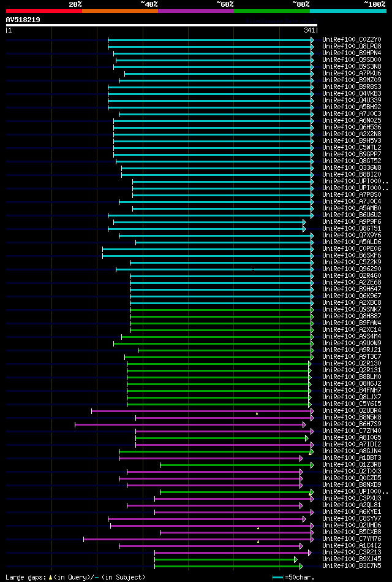
Task: Select hit label UniRef100_A9RJ21
Action: [x=352, y=350]
